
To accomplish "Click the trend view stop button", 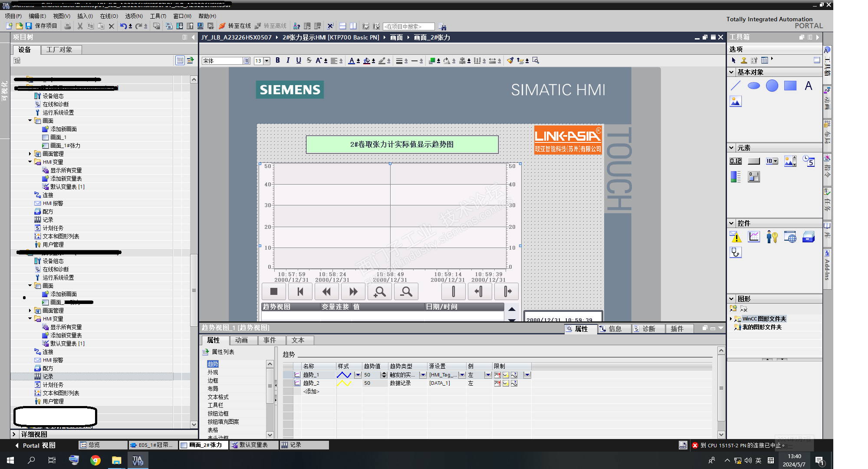I will 273,291.
